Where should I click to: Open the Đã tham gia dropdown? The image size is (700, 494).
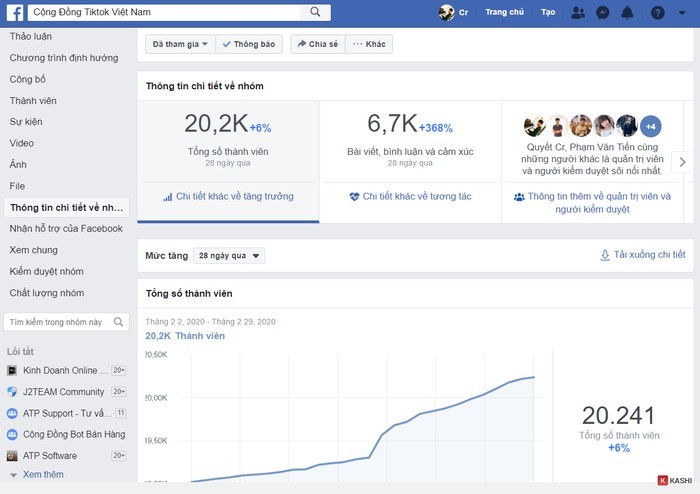[x=180, y=44]
